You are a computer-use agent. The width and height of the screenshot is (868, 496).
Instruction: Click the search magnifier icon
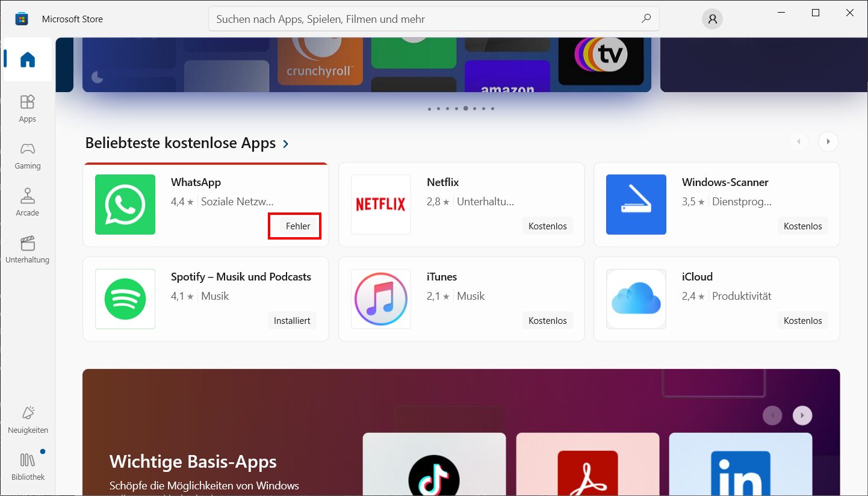646,19
